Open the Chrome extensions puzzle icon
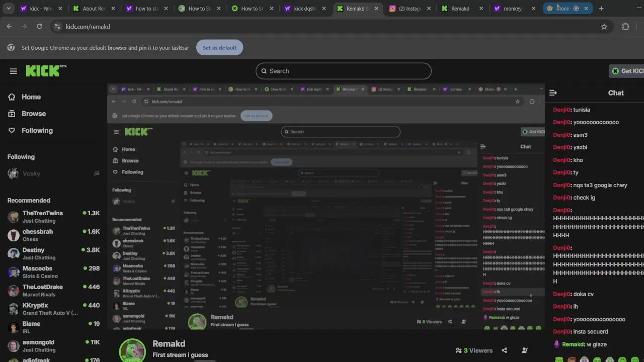 coord(625,27)
